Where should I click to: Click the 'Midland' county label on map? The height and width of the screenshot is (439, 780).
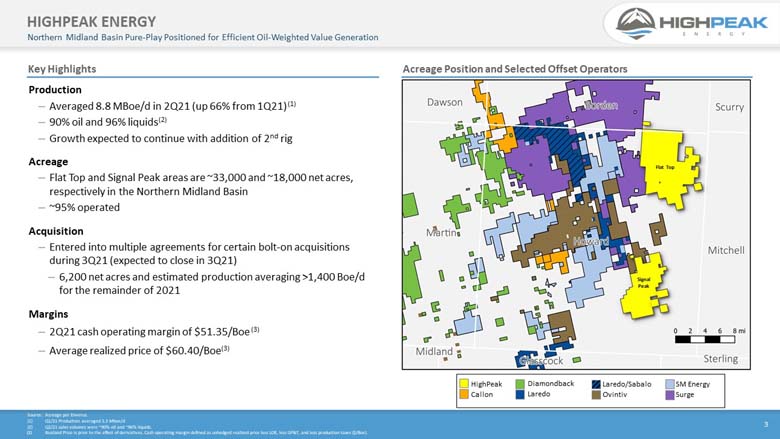point(434,351)
